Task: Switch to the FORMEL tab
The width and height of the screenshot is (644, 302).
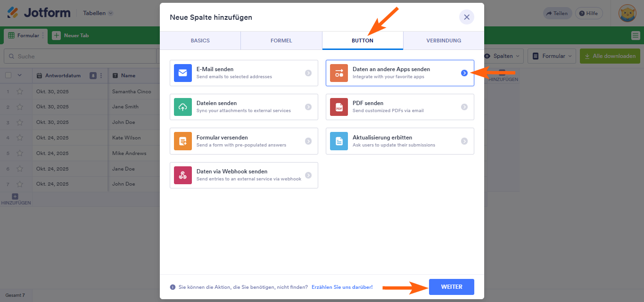Action: pyautogui.click(x=281, y=41)
